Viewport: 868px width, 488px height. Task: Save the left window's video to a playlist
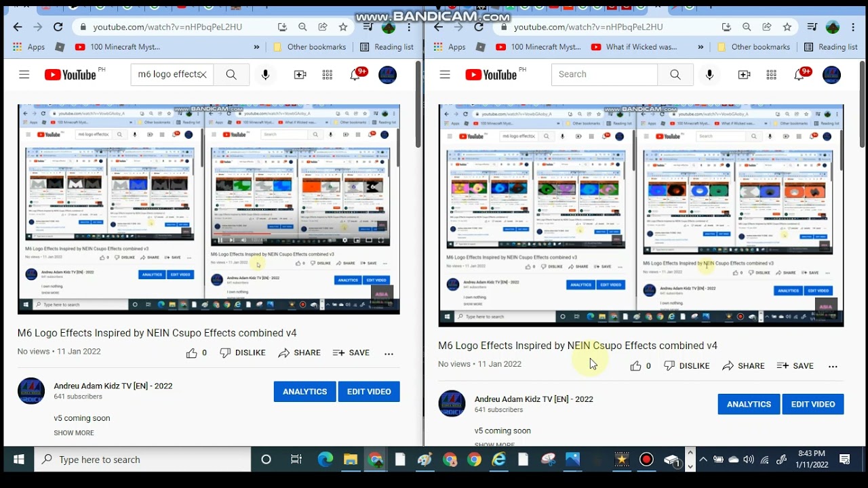coord(351,353)
